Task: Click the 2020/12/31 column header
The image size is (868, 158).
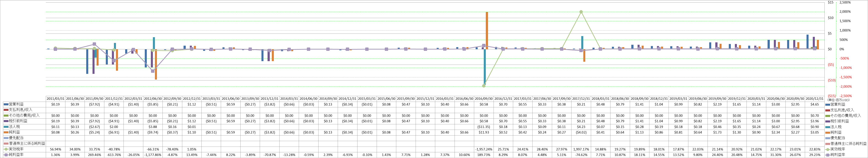Action: 815,99
